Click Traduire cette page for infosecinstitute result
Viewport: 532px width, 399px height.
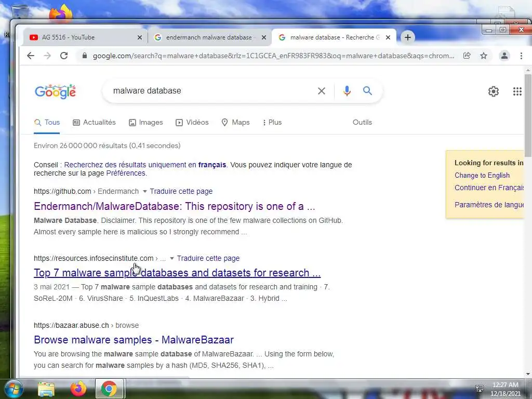coord(208,259)
